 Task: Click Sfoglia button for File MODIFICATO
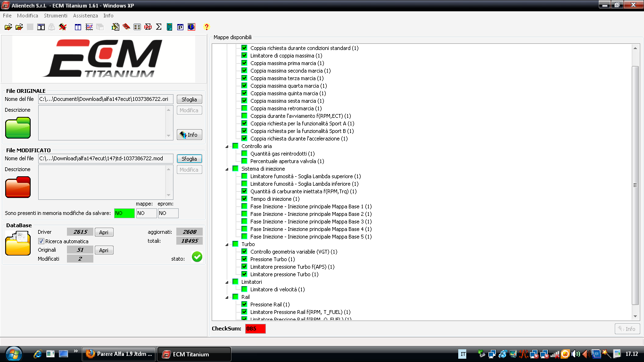pos(189,159)
